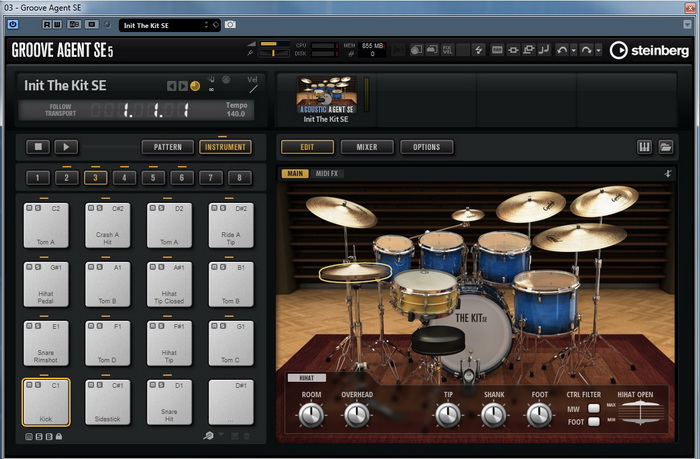Load previous kit with left arrow
This screenshot has width=700, height=459.
(171, 86)
